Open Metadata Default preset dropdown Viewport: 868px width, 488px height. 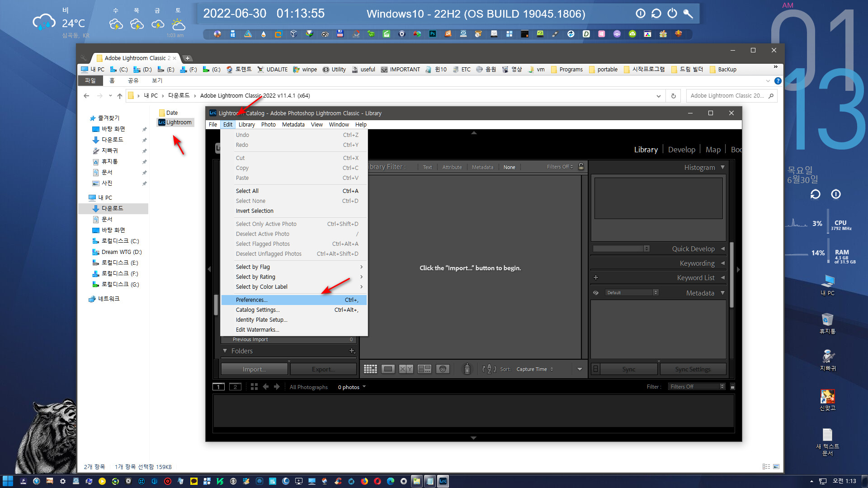(x=631, y=293)
